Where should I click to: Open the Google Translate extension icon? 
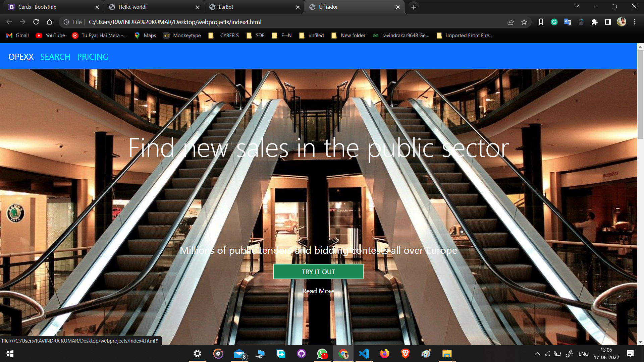pos(568,22)
